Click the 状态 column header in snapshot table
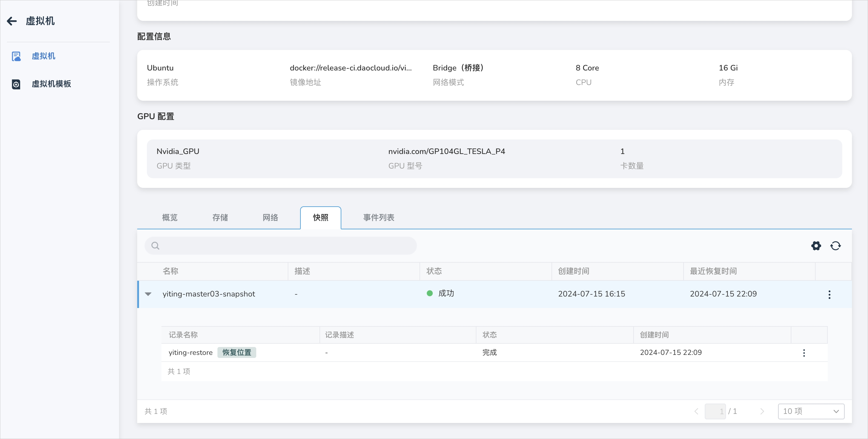Image resolution: width=868 pixels, height=439 pixels. pos(434,271)
